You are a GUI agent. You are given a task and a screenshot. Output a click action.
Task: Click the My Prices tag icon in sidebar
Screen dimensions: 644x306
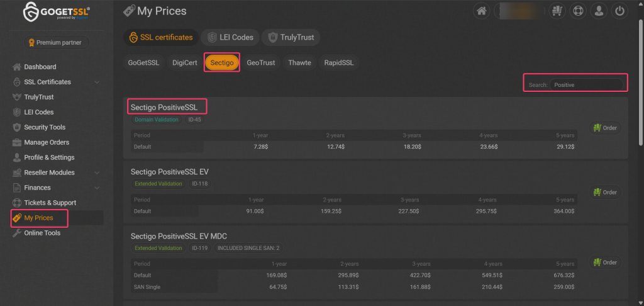17,218
